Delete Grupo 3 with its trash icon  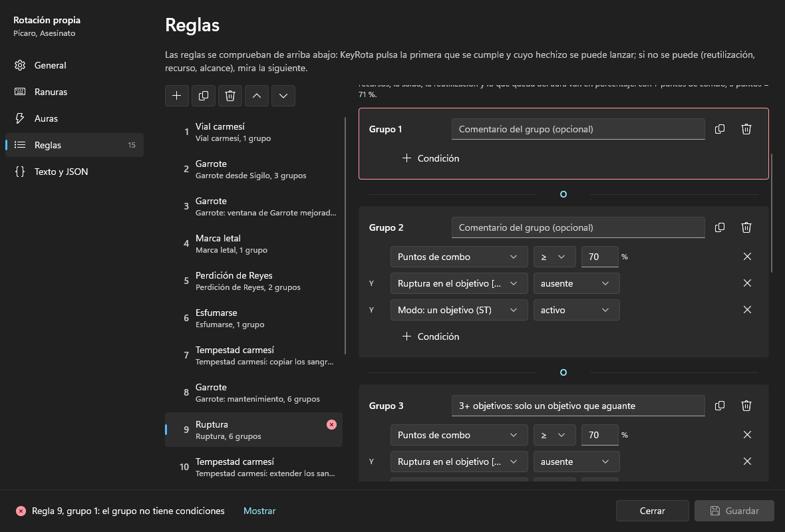point(746,406)
